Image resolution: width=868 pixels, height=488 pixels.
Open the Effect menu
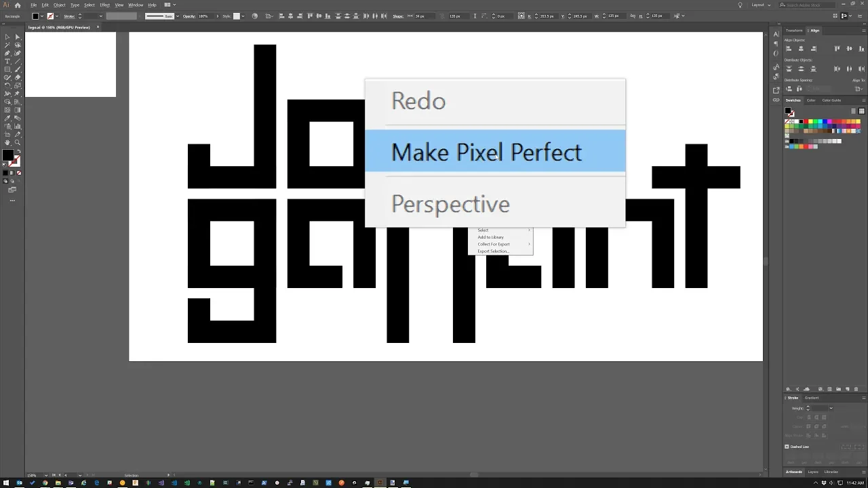(x=104, y=5)
